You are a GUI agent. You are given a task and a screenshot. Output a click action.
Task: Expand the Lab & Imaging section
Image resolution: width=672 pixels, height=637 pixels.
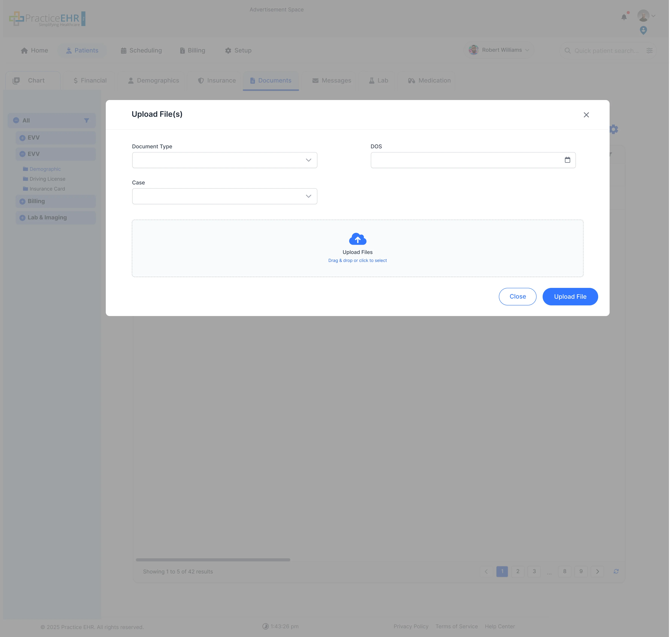tap(22, 217)
